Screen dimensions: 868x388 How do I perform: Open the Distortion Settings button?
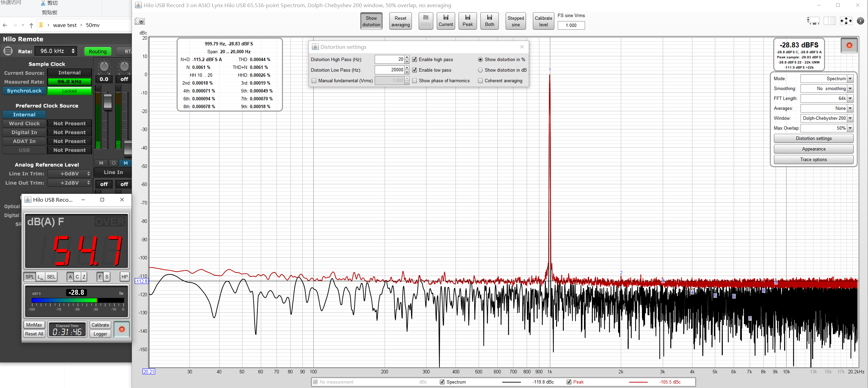point(813,138)
